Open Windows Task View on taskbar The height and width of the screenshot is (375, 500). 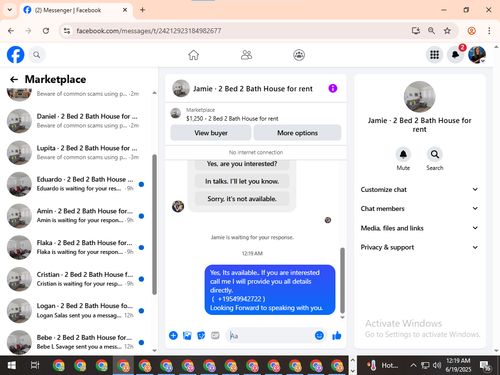click(x=35, y=365)
